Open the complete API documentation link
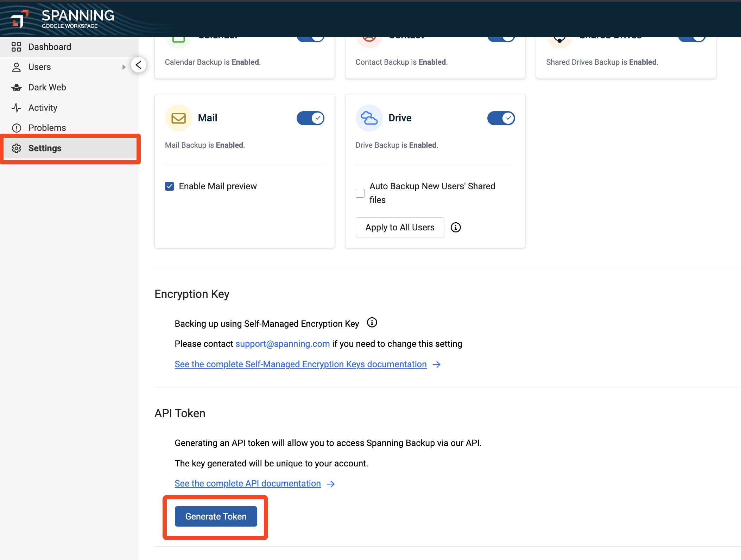The width and height of the screenshot is (741, 560). pyautogui.click(x=248, y=483)
